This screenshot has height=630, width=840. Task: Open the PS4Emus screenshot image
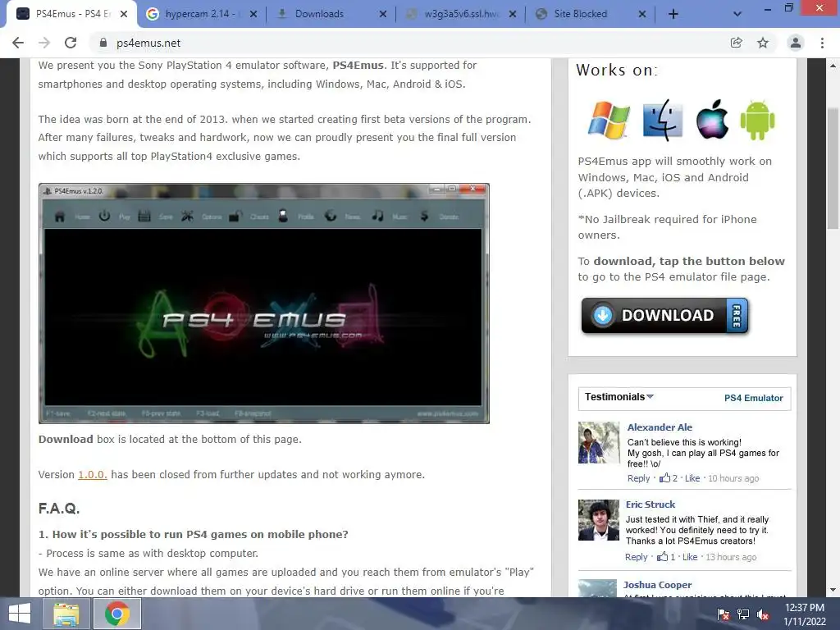[263, 304]
